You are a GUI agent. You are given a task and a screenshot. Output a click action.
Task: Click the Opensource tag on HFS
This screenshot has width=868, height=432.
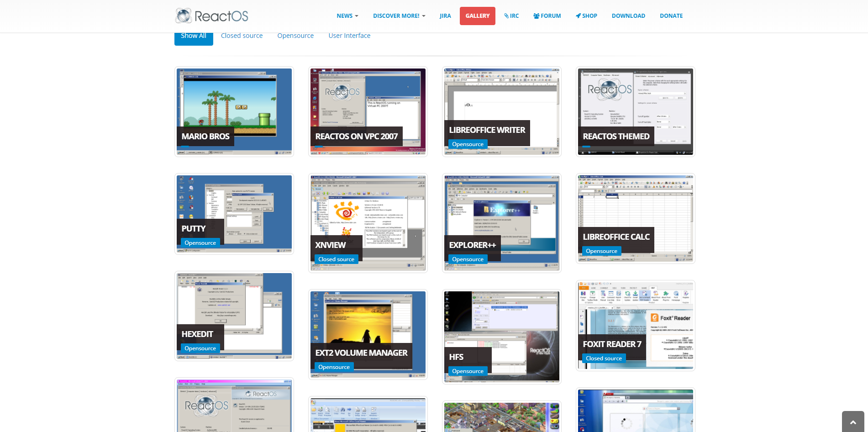click(468, 371)
